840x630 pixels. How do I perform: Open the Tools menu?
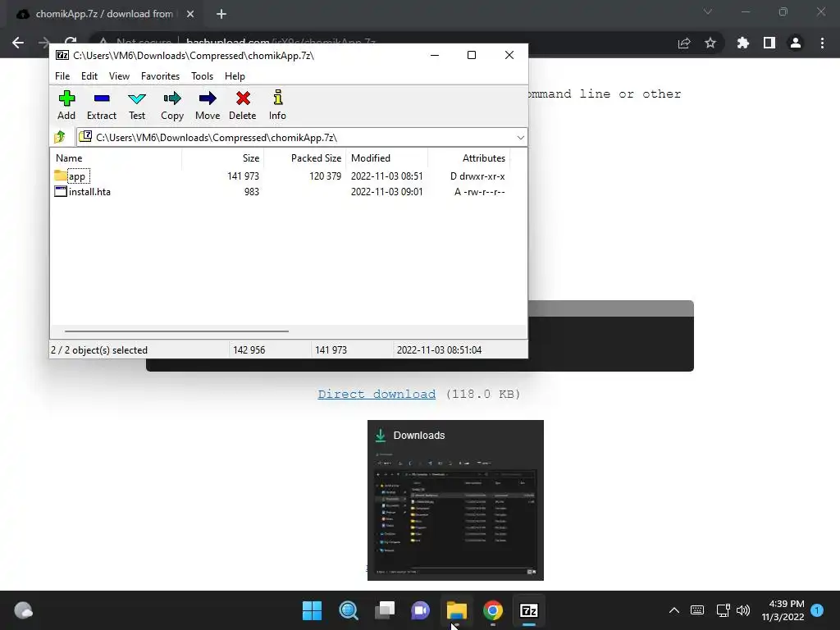click(x=202, y=76)
